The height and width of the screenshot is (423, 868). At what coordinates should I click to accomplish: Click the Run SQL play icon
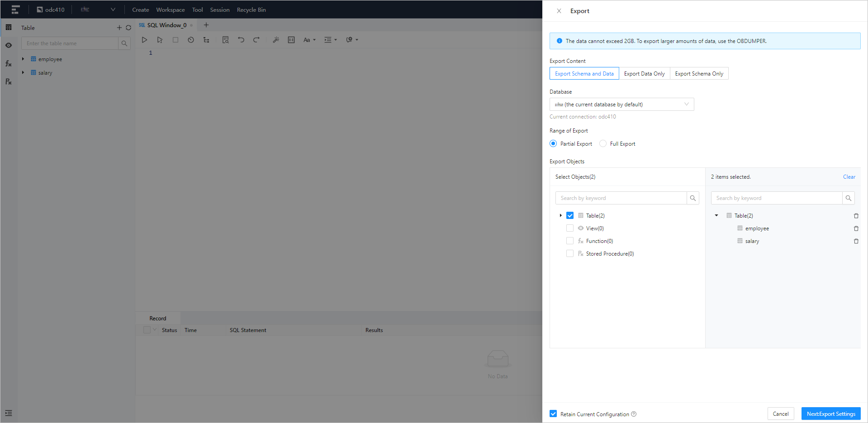[144, 40]
